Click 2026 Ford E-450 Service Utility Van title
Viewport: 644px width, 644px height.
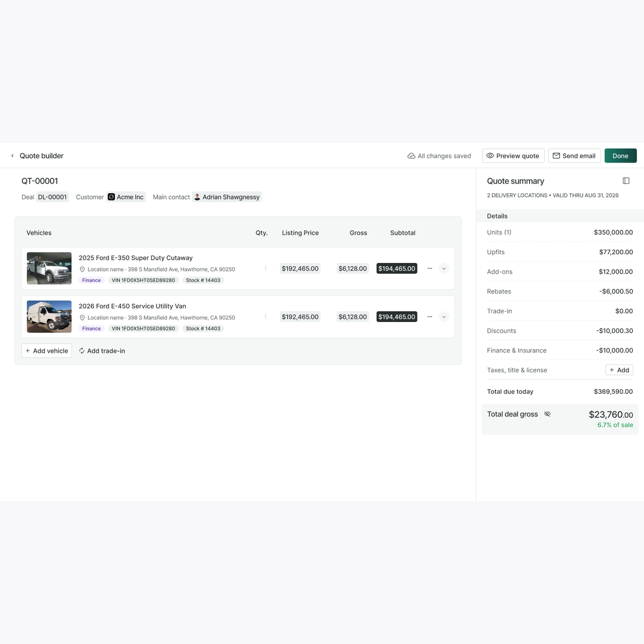(x=133, y=306)
